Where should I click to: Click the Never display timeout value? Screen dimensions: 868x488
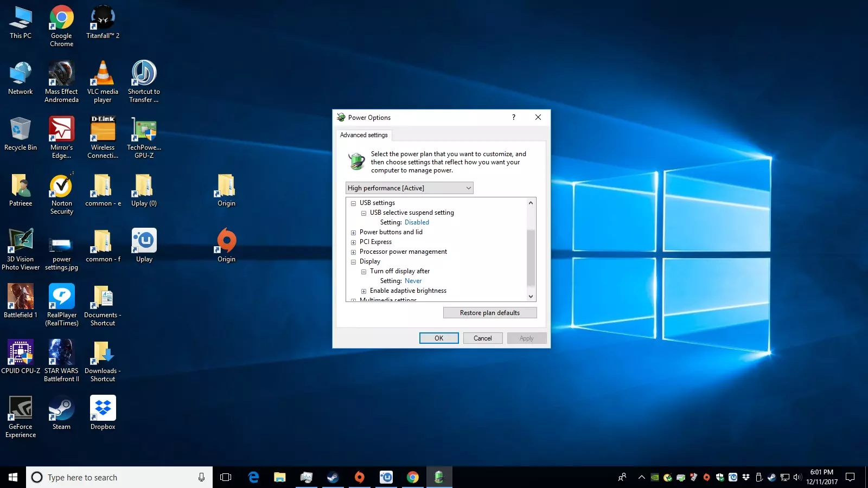pyautogui.click(x=413, y=281)
